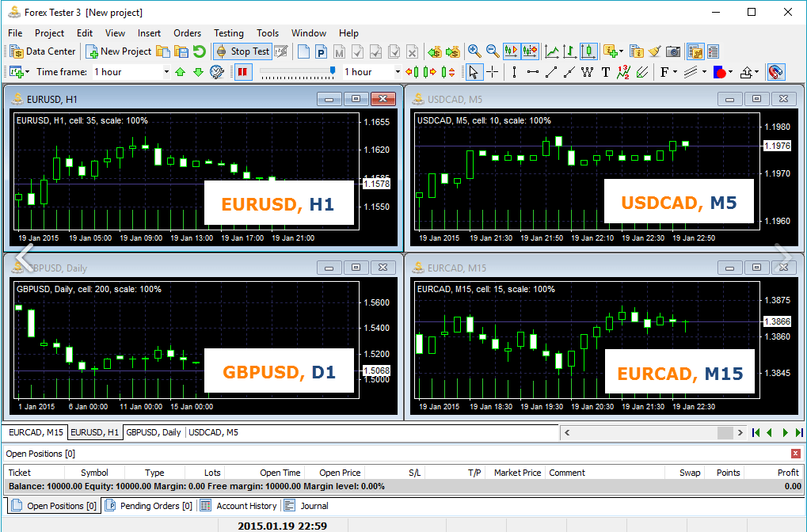The image size is (807, 532).
Task: Jump to the last chart with end arrow
Action: pos(799,433)
